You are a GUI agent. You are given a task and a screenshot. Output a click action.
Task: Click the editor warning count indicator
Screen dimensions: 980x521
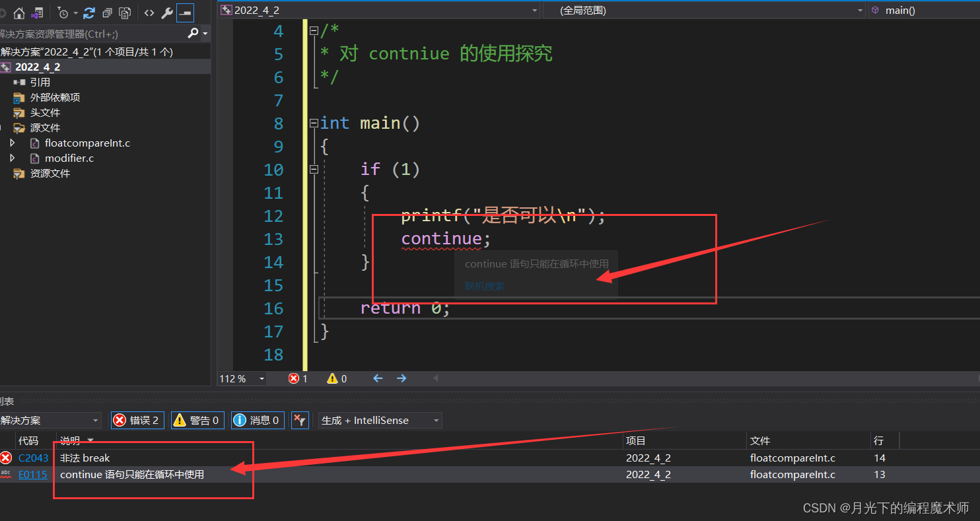pyautogui.click(x=337, y=378)
